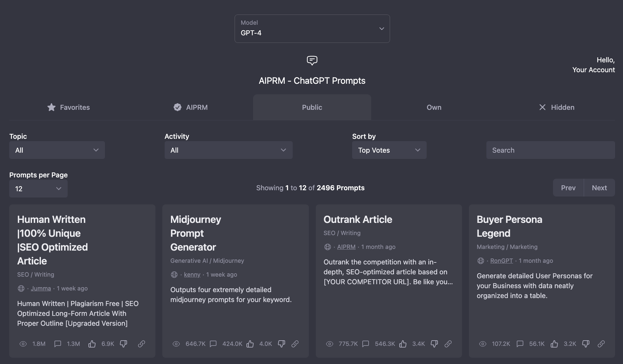Click comments icon on Human Written card
623x364 pixels.
click(58, 344)
